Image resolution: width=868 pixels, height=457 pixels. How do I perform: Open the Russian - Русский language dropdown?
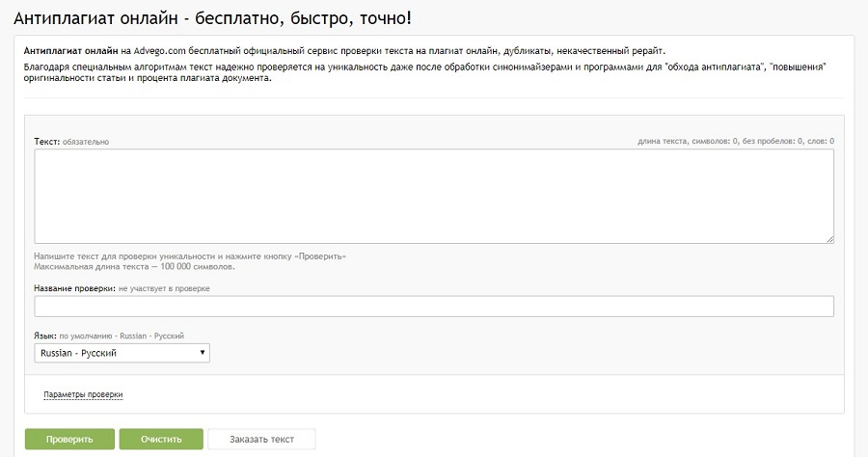coord(122,353)
